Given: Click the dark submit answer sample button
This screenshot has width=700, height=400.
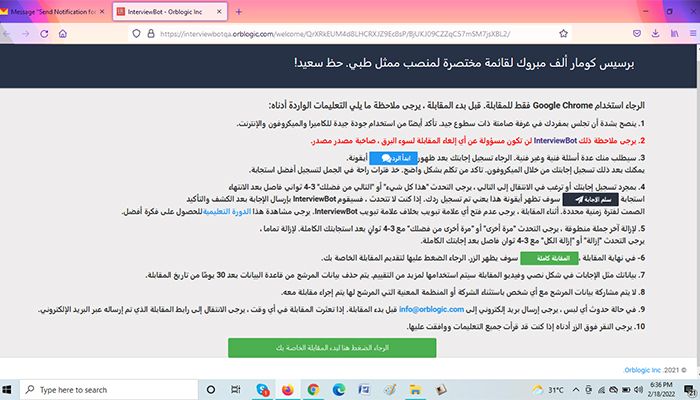Looking at the screenshot, I should pos(590,200).
